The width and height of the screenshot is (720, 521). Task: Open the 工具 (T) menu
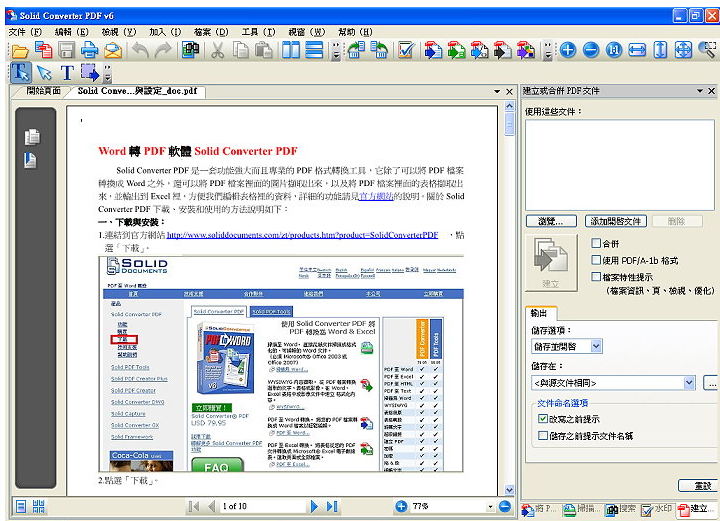tap(258, 32)
